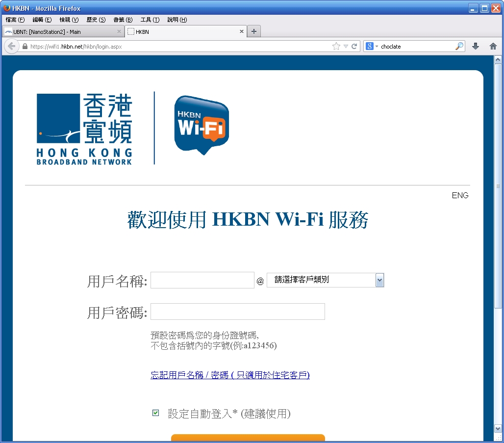The width and height of the screenshot is (504, 443).
Task: Open the URL history dropdown arrow
Action: pyautogui.click(x=346, y=46)
